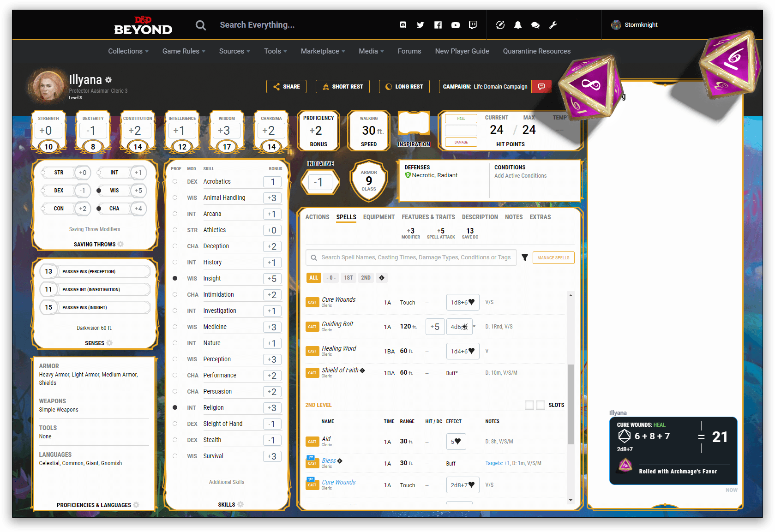Filter spells by concentration diamond icon

click(381, 278)
